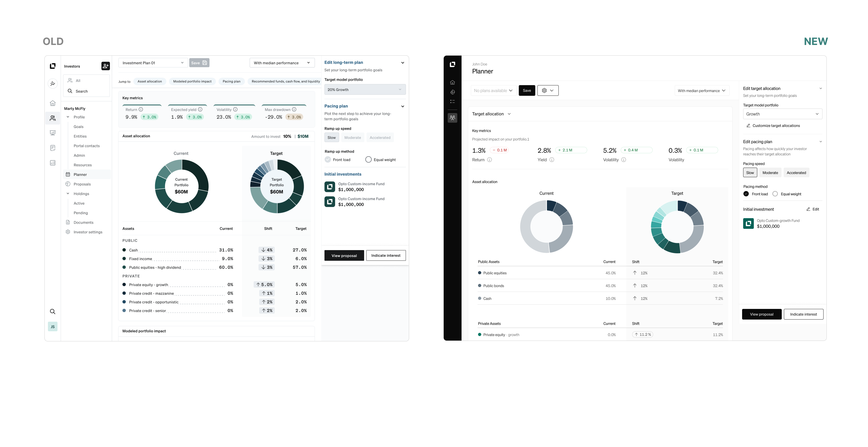This screenshot has width=868, height=447.
Task: Open the Investment Plan 01 dropdown
Action: 153,63
